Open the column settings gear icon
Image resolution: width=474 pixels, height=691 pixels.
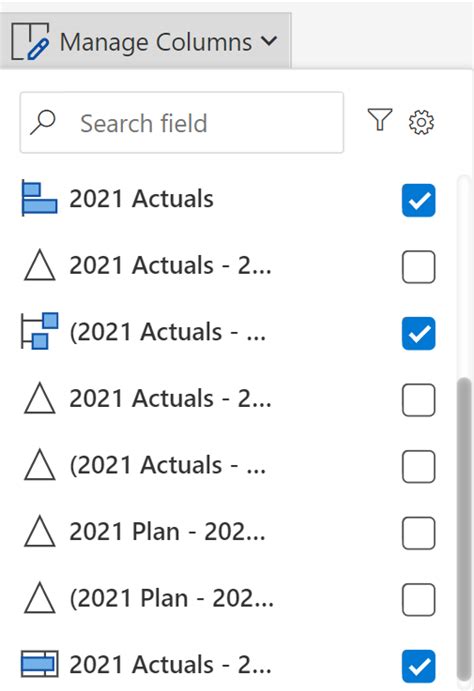pyautogui.click(x=421, y=122)
